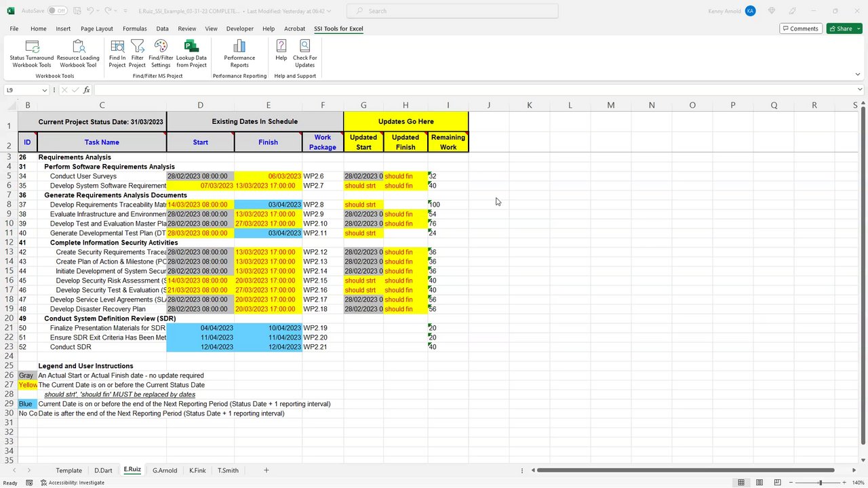
Task: Click the Select All corner triangle
Action: [x=12, y=105]
